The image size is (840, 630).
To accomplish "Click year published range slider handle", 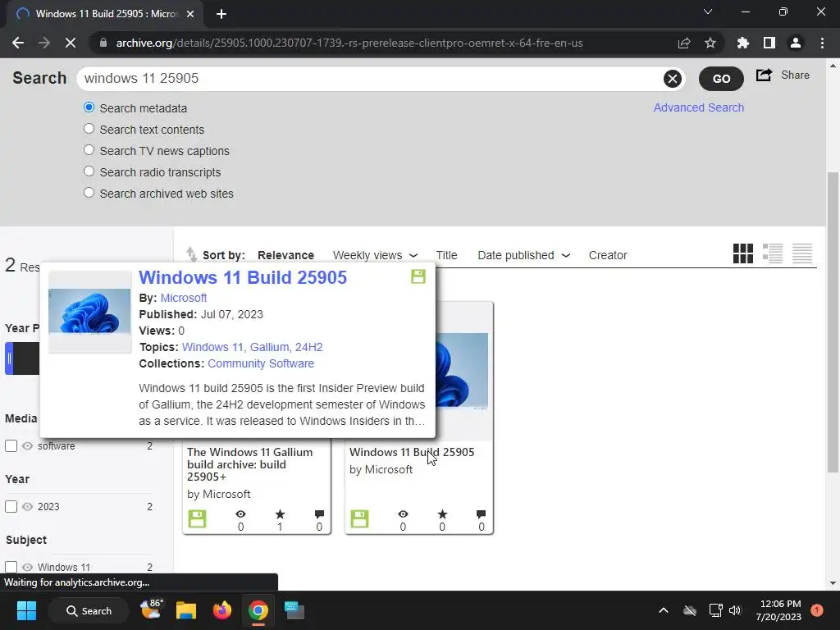I will point(8,358).
